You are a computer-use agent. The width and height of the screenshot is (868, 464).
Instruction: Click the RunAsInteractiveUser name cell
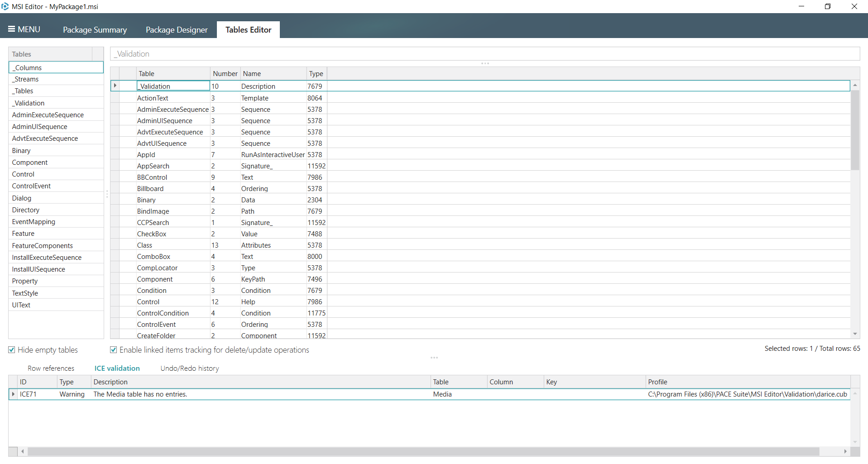[x=273, y=155]
